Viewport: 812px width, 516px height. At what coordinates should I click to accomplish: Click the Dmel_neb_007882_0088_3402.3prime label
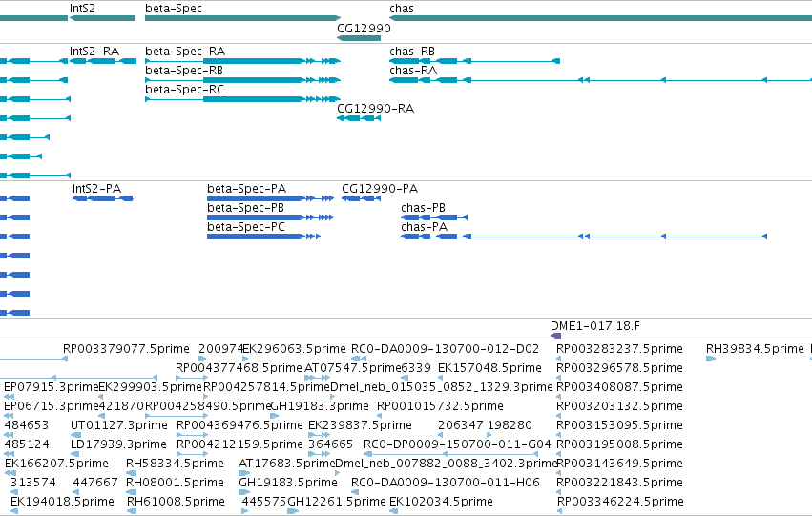447,464
